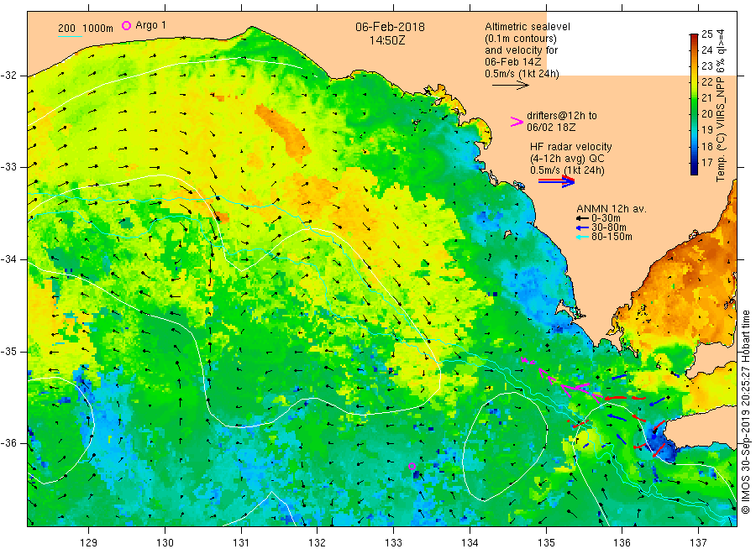Select the black 0-30m ANMN arrow symbol
Screen dimensions: 756x554
(x=582, y=218)
